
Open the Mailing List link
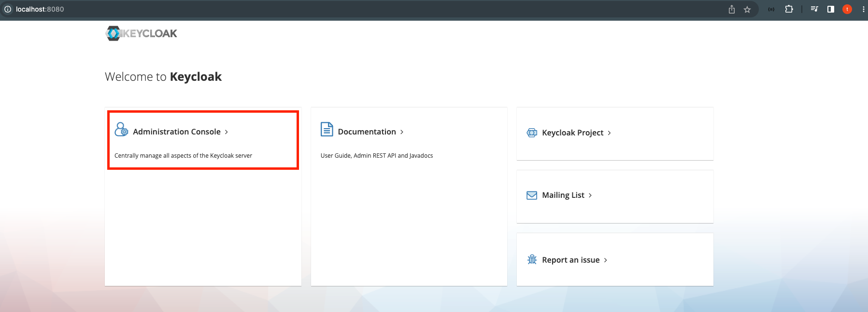[x=563, y=195]
